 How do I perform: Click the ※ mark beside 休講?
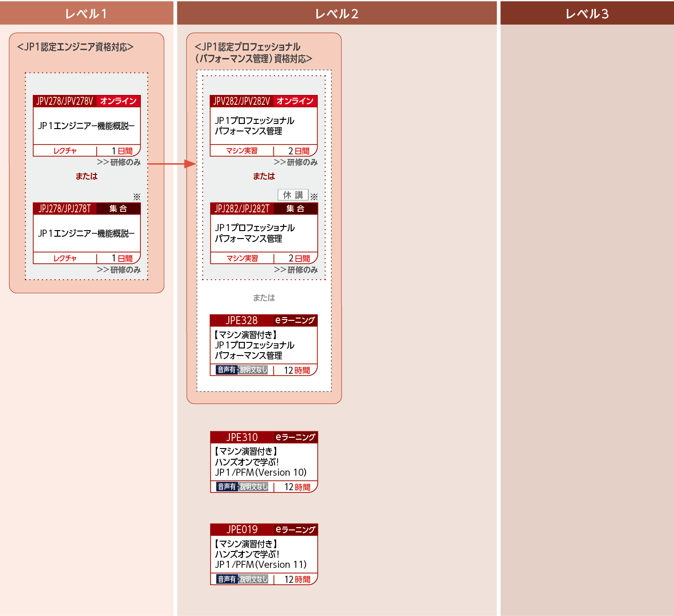coord(314,196)
